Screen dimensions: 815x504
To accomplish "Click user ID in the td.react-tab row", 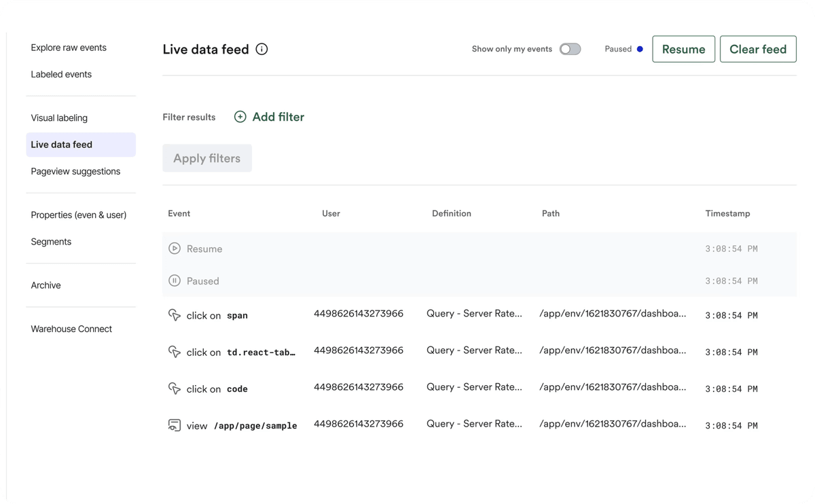I will pos(359,350).
